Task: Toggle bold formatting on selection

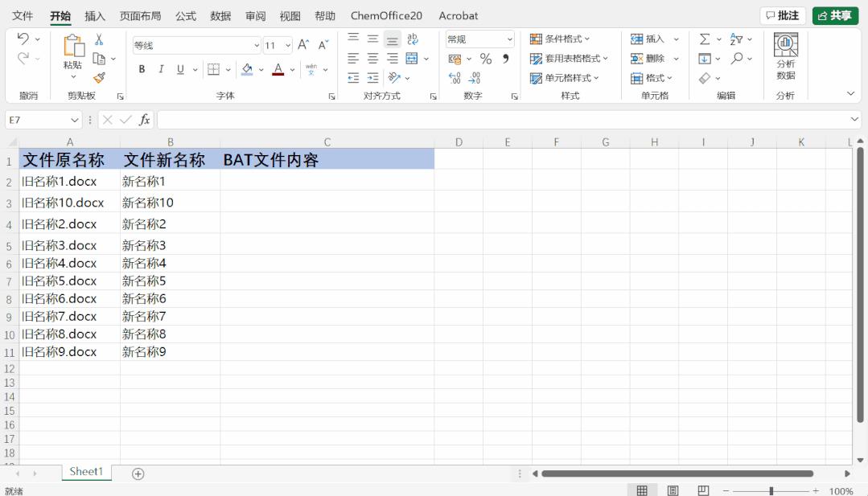Action: click(141, 69)
